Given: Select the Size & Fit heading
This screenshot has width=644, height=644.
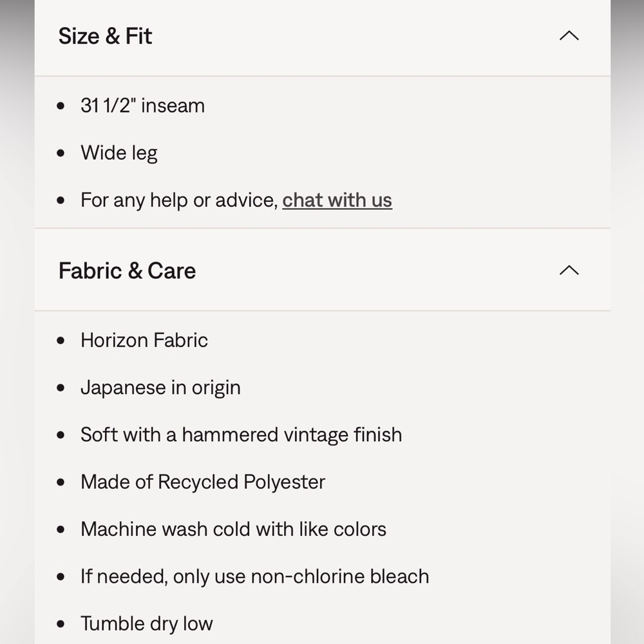Looking at the screenshot, I should click(105, 36).
